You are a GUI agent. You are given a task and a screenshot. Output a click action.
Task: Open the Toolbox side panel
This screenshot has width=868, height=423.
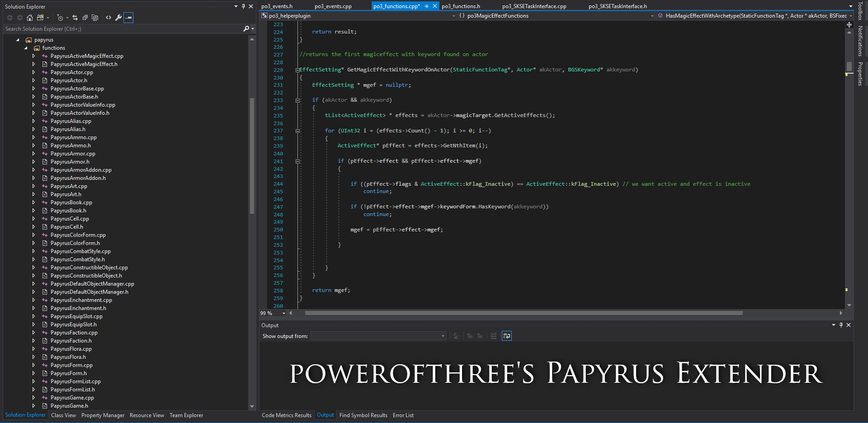click(860, 11)
